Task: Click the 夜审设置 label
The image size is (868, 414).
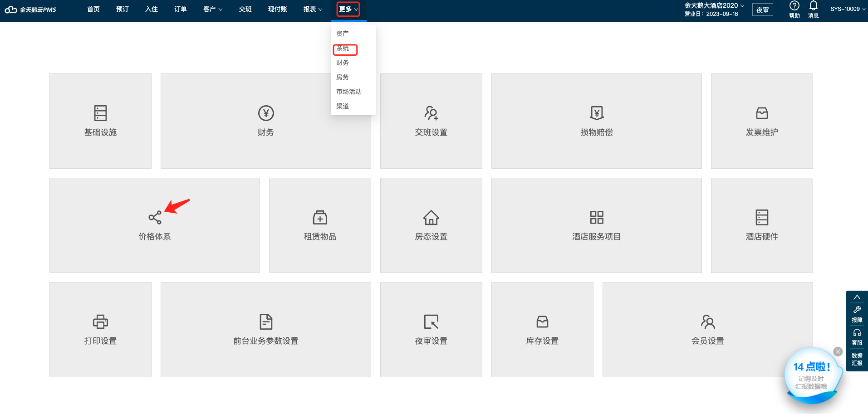Action: point(431,341)
